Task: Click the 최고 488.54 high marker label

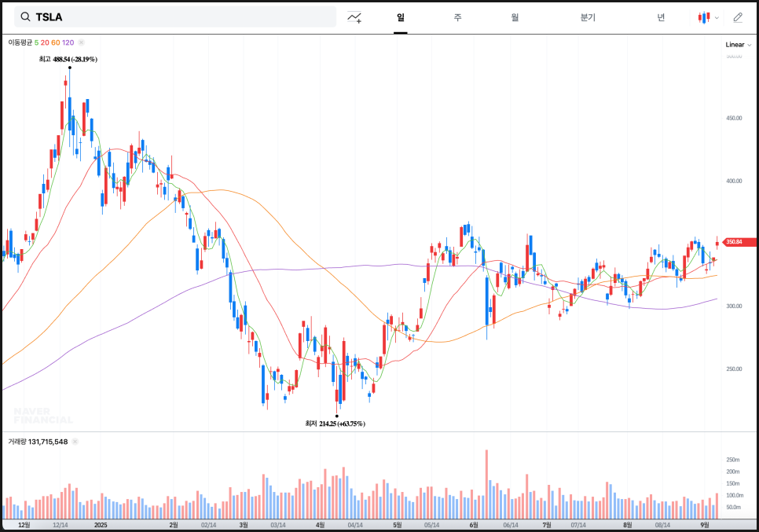Action: click(x=68, y=59)
